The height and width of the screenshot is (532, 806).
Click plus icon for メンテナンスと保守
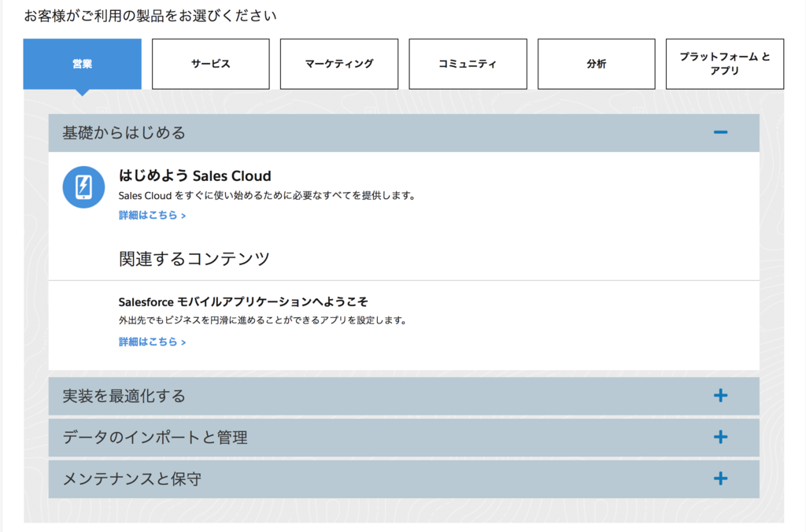[720, 478]
